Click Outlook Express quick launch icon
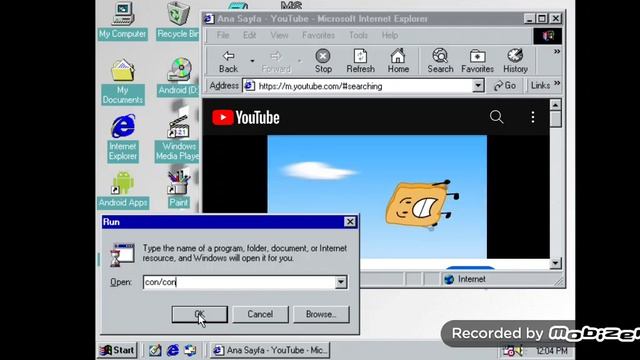 pos(190,350)
